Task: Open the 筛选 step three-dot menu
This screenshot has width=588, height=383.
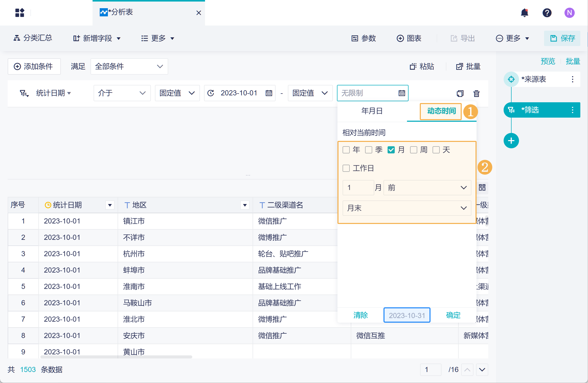Action: 572,110
